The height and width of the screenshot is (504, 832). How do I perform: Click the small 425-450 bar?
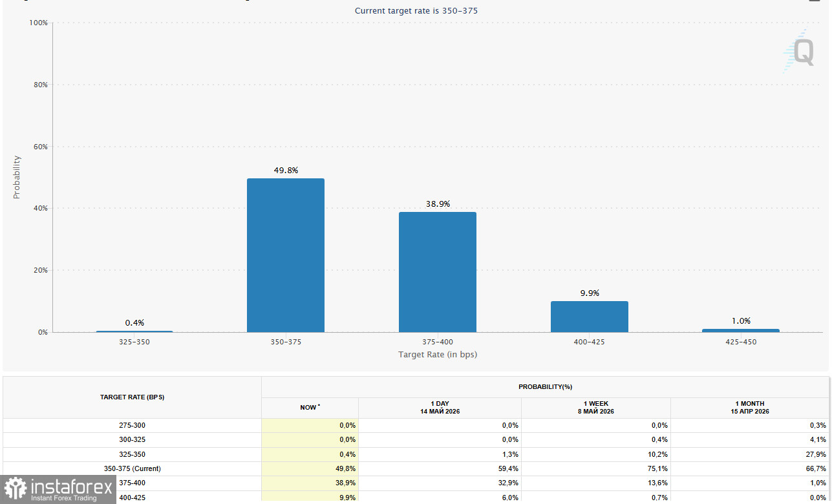click(x=741, y=330)
